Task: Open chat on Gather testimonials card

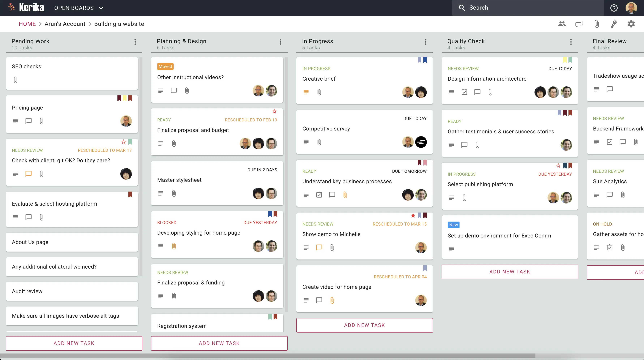Action: 464,145
